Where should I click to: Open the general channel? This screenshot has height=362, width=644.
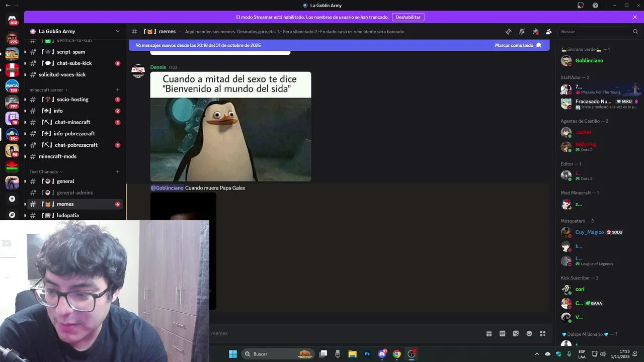tap(75, 181)
